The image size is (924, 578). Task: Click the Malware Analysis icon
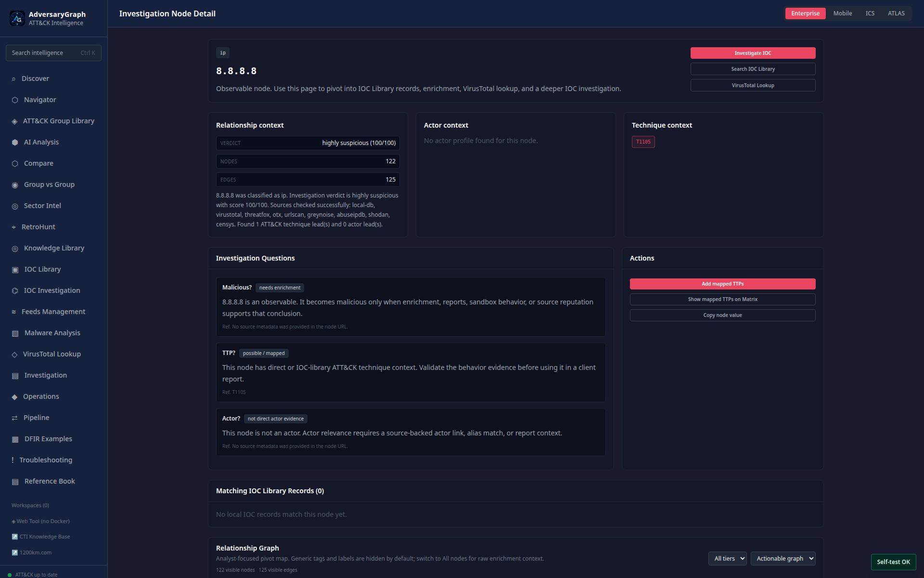tap(15, 333)
